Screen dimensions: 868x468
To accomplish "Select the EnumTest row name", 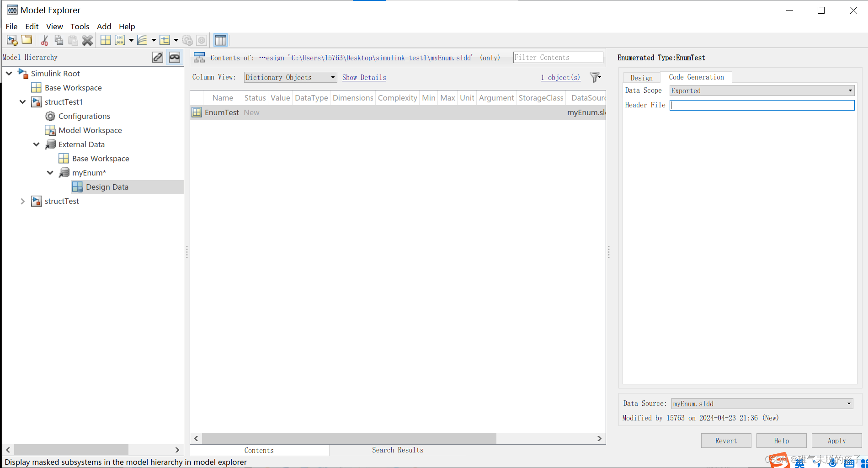I will [x=222, y=112].
